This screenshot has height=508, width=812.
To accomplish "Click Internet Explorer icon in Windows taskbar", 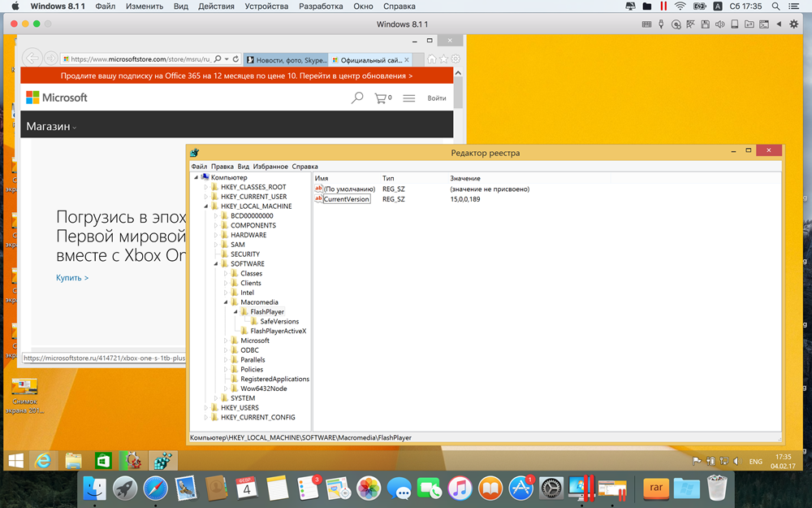I will coord(44,460).
